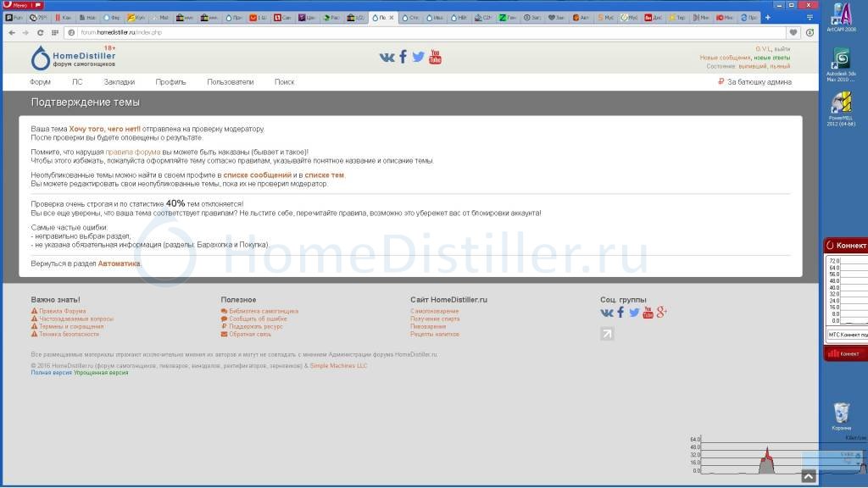Screen dimensions: 868x488
Task: Open the списке тем link
Action: [324, 175]
